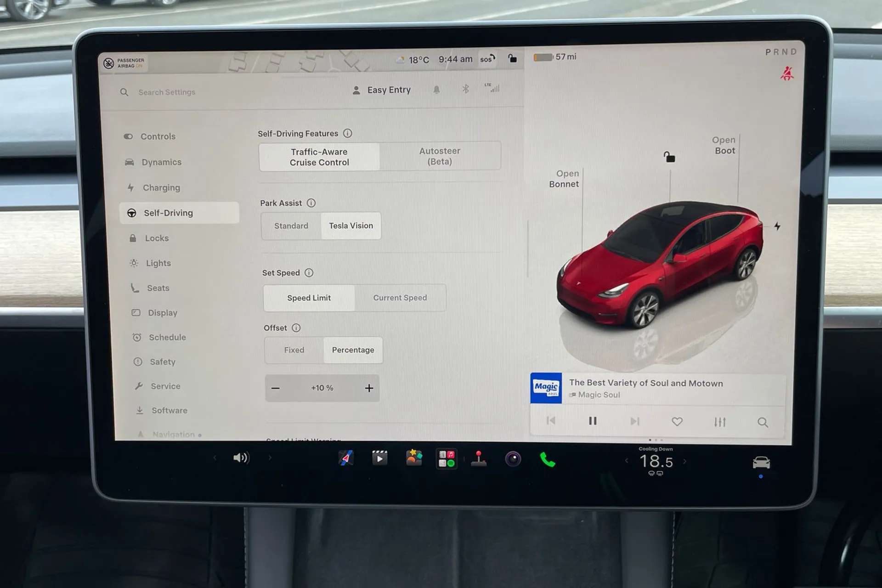882x588 pixels.
Task: Tap the car controls icon in dock
Action: click(x=761, y=463)
